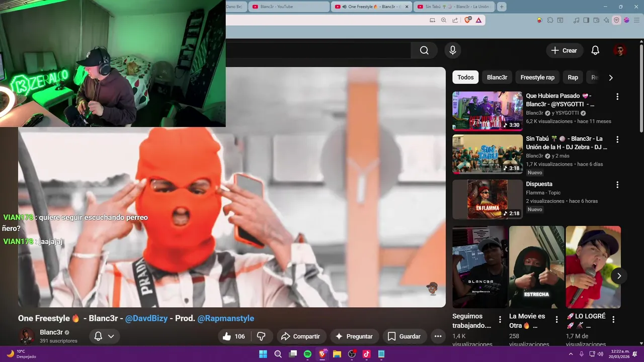
Task: Open the @DavdBizy mention link
Action: (146, 318)
